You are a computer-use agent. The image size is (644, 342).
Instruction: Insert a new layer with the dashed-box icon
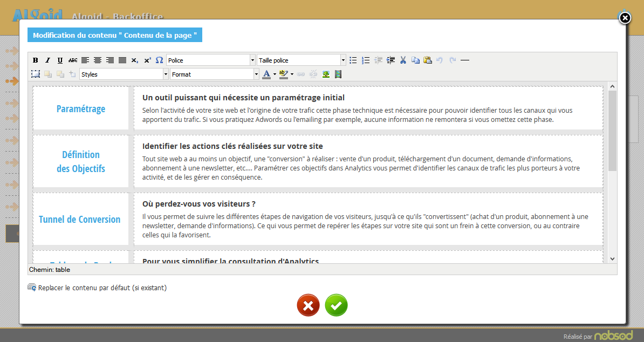35,74
